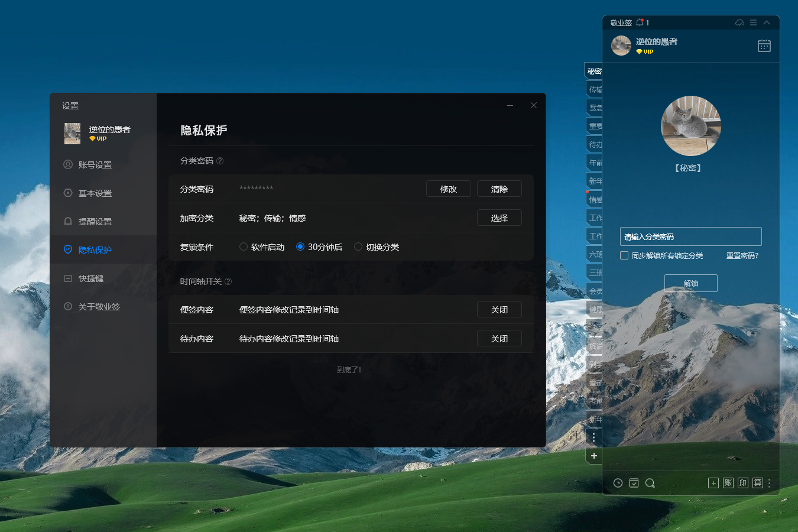Click the clock icon in the bottom toolbar
The height and width of the screenshot is (532, 798).
(618, 483)
